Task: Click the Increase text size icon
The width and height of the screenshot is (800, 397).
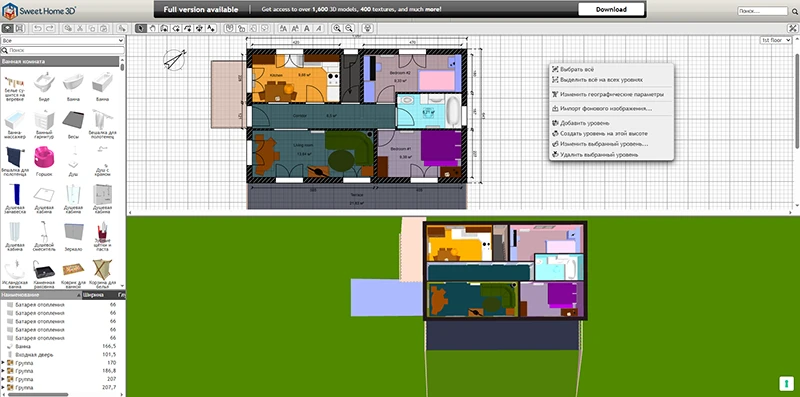Action: (283, 28)
